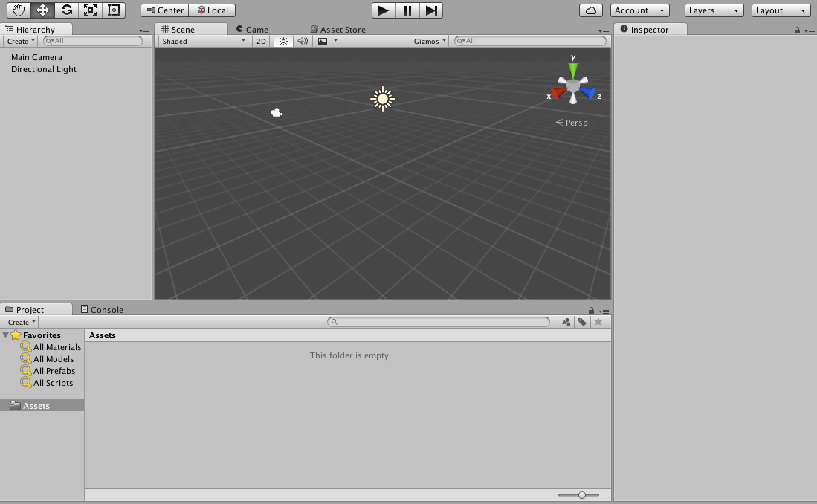Open Shaded draw mode dropdown
817x504 pixels.
[203, 41]
